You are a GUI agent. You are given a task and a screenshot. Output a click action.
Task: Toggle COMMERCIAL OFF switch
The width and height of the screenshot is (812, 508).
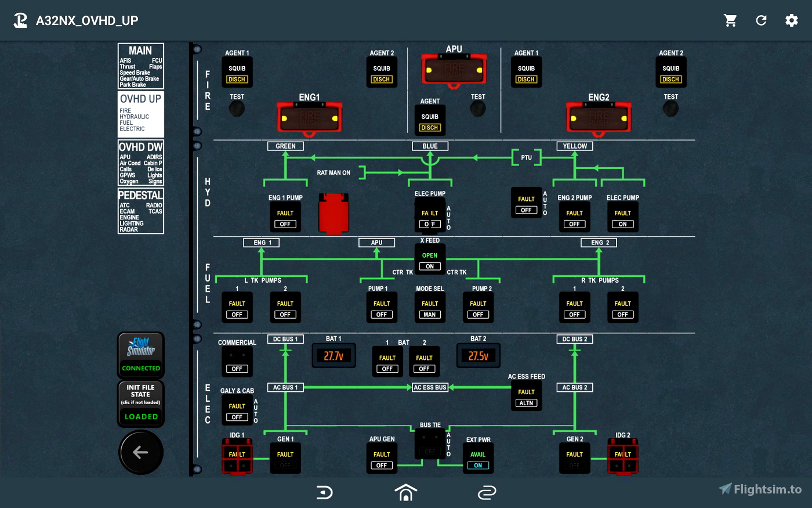[x=237, y=362]
